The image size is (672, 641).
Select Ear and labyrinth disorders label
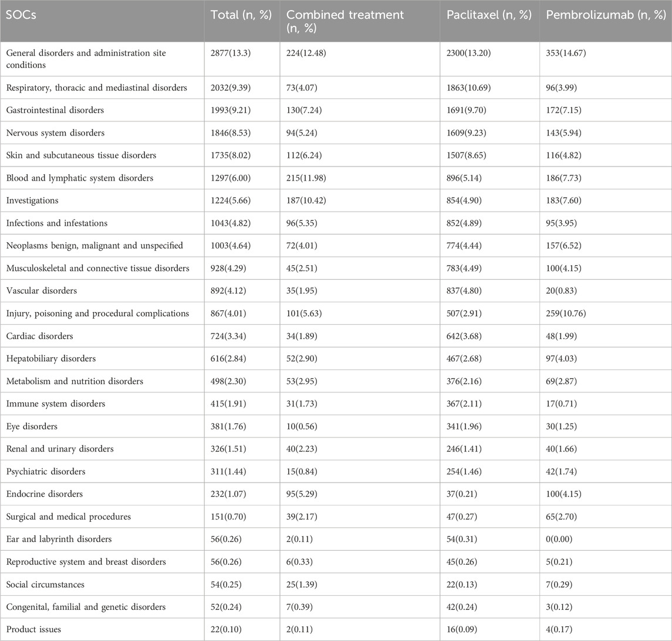point(59,540)
